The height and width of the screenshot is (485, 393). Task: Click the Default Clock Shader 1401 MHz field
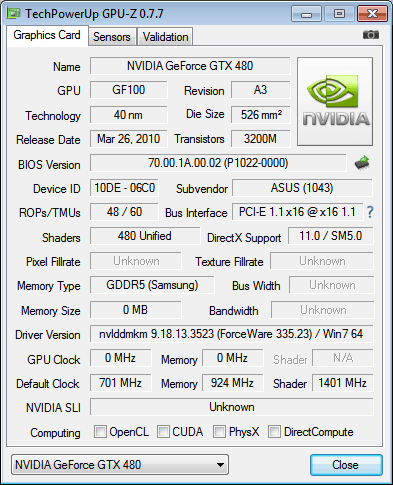point(343,383)
